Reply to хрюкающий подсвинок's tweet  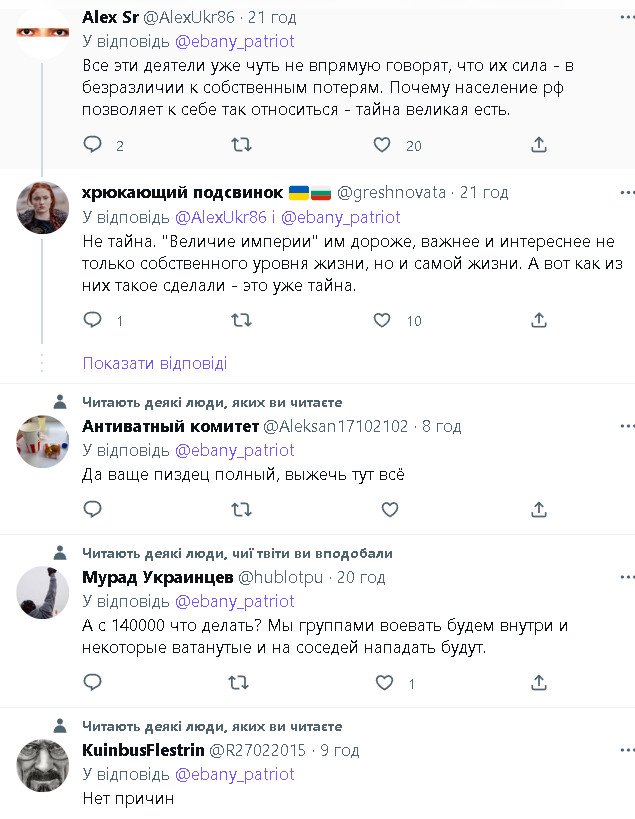93,320
